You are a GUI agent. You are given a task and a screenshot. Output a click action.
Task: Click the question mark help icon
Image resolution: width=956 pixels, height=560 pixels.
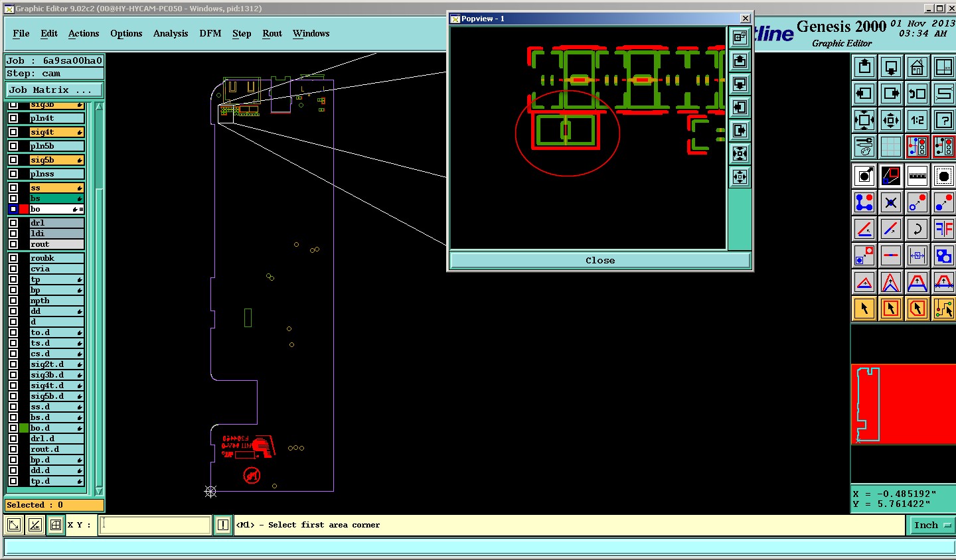943,120
